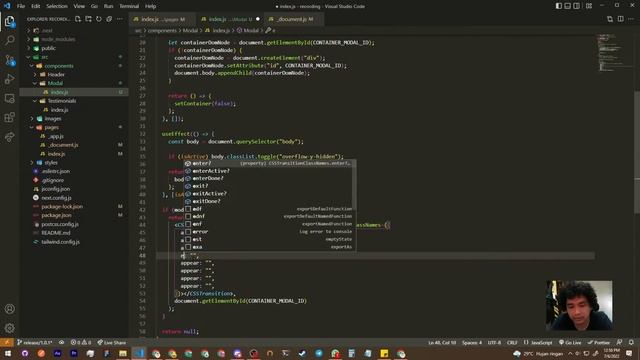
Task: Click the UTF-8 encoding indicator
Action: click(x=494, y=342)
